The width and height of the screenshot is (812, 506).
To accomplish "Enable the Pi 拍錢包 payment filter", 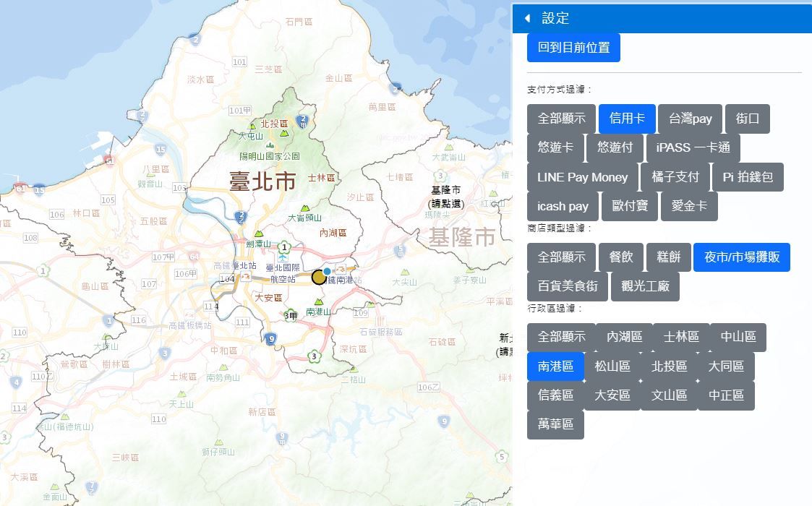I will [747, 177].
